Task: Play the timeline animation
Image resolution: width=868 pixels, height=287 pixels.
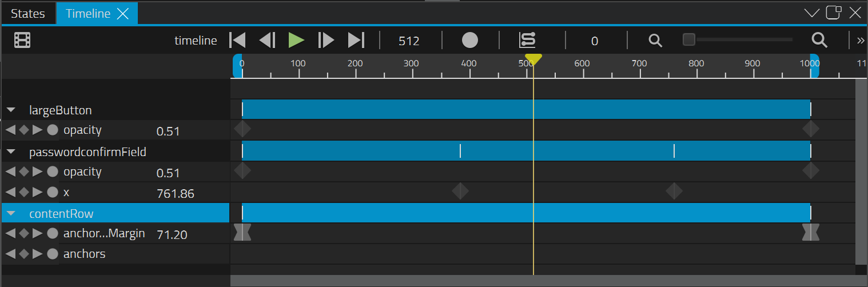Action: [296, 40]
